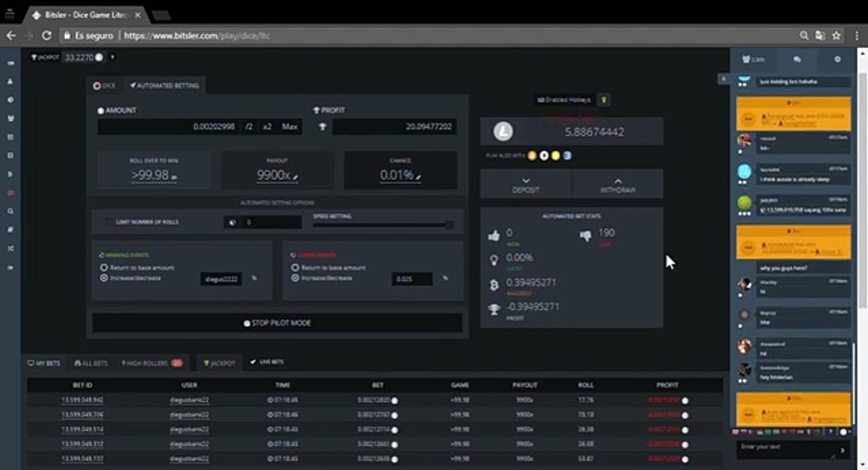
Task: Click the shuffle icon in left sidebar
Action: click(x=10, y=249)
